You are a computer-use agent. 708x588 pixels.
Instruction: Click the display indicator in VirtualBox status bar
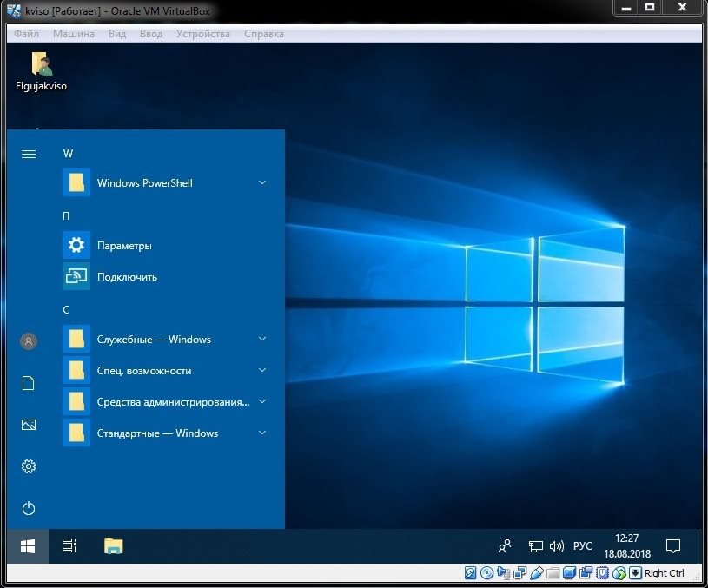tap(569, 573)
